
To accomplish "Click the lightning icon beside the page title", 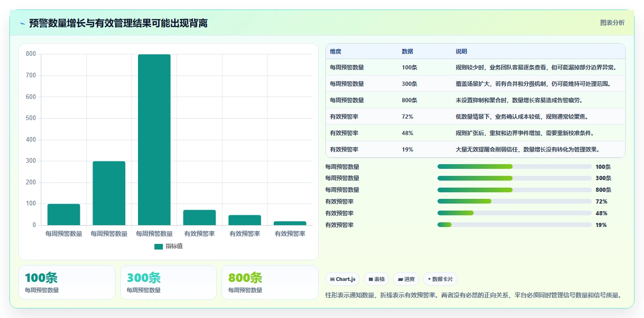I will pyautogui.click(x=23, y=23).
